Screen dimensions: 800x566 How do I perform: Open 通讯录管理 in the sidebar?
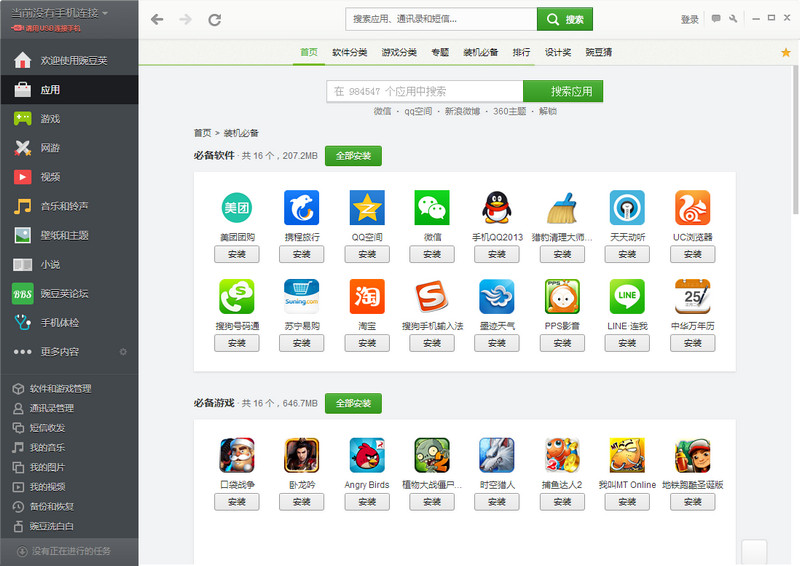pos(69,408)
